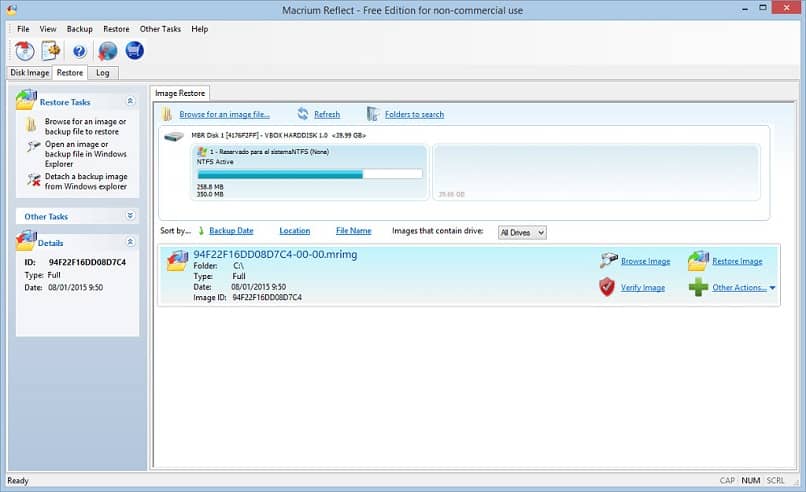The image size is (806, 492).
Task: Click the Folders to search icon
Action: pyautogui.click(x=373, y=114)
